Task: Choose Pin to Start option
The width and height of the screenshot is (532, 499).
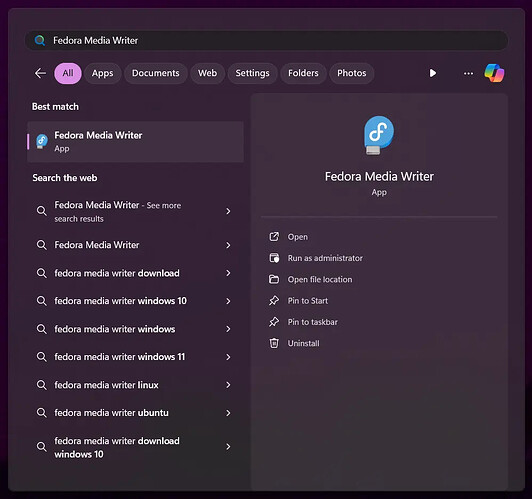Action: [x=308, y=301]
